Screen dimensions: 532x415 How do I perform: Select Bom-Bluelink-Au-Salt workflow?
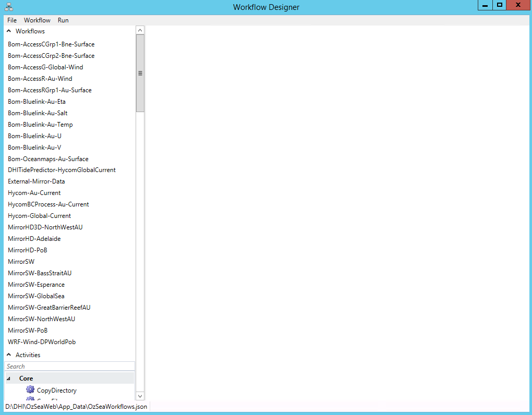tap(38, 113)
